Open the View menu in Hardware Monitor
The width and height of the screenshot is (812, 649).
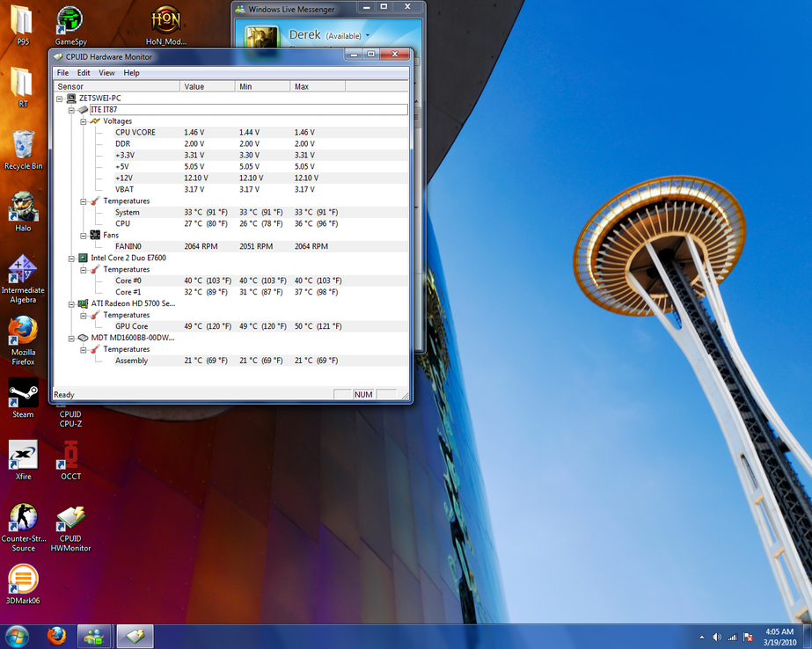tap(106, 73)
